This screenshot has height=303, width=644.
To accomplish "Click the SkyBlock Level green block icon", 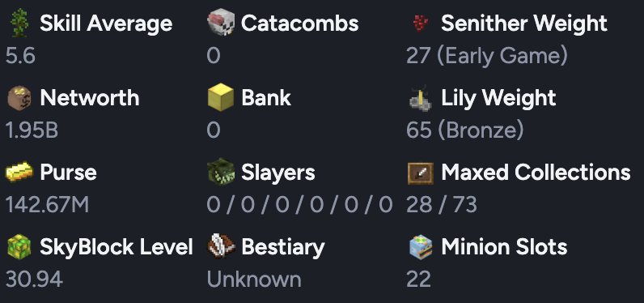I will point(19,246).
